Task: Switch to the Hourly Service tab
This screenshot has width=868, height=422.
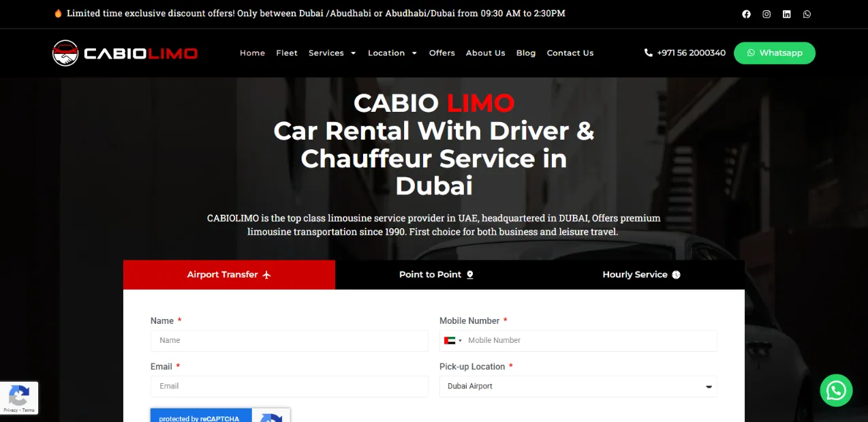Action: (x=641, y=275)
